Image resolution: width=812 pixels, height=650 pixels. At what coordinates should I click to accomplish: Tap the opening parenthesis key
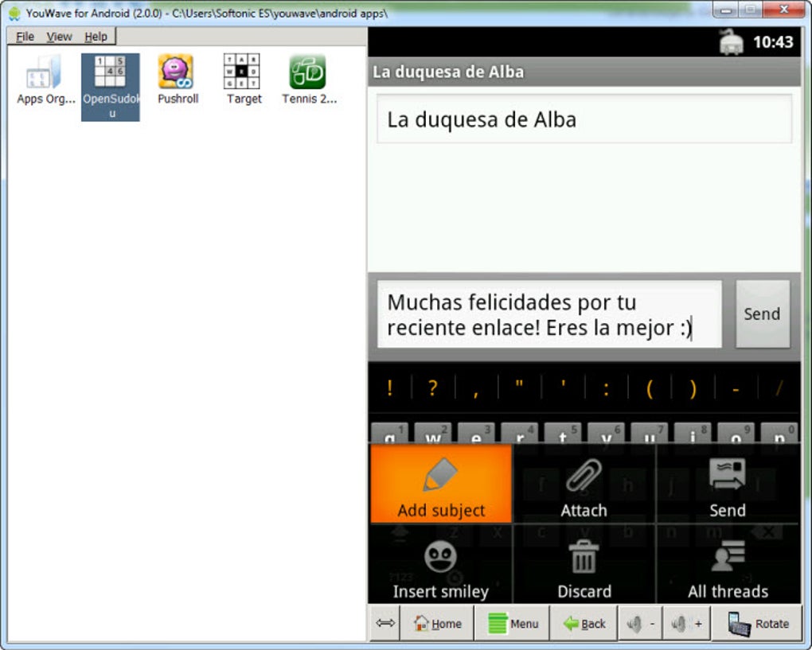(x=650, y=387)
